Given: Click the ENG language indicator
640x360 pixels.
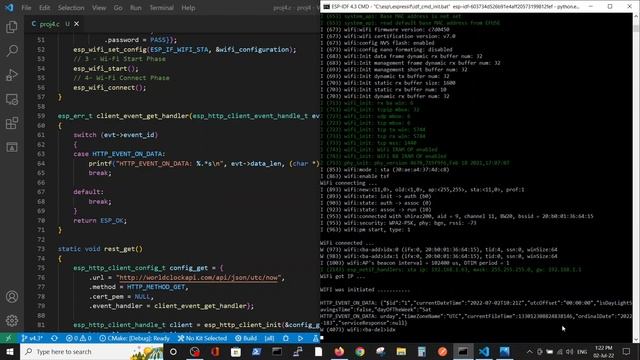Looking at the screenshot, I should click(x=582, y=351).
